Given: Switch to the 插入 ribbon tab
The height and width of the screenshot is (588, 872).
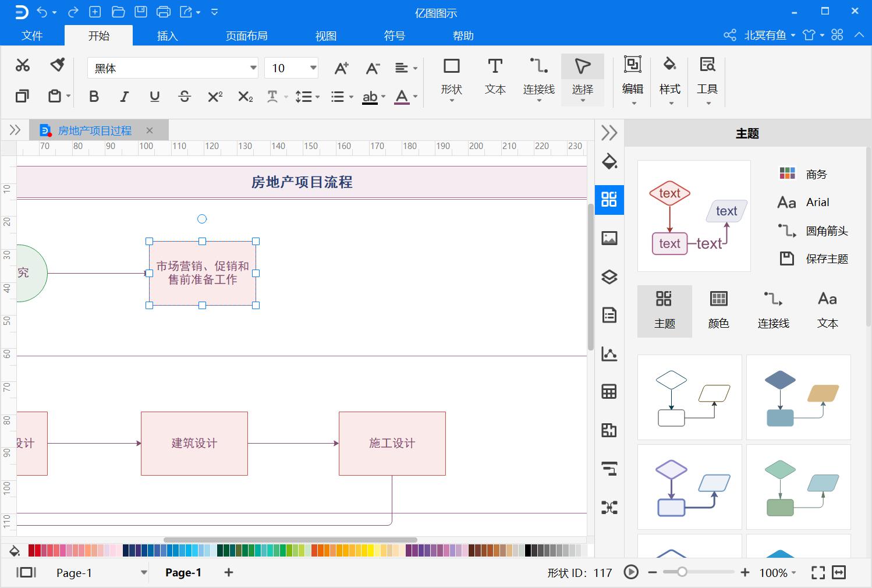Looking at the screenshot, I should tap(167, 36).
